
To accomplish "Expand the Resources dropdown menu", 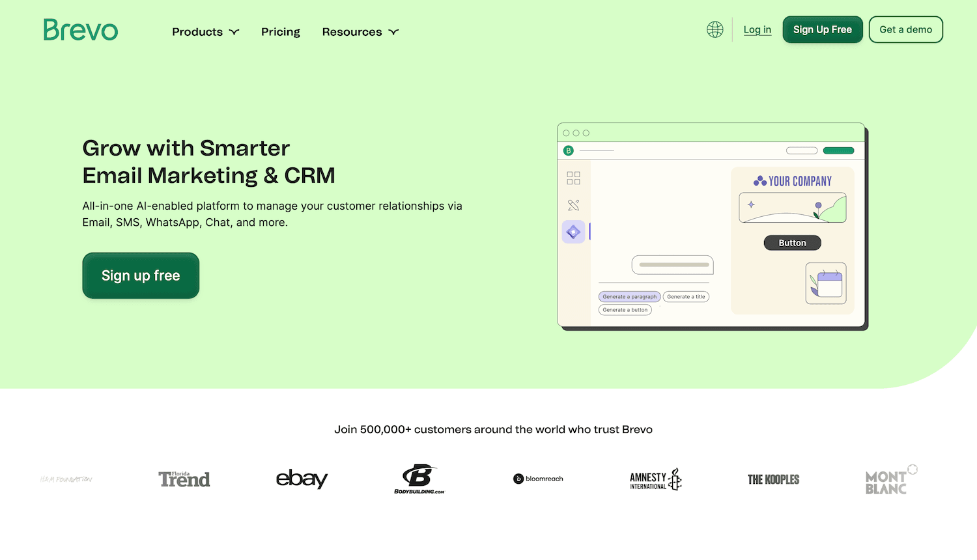I will [360, 32].
